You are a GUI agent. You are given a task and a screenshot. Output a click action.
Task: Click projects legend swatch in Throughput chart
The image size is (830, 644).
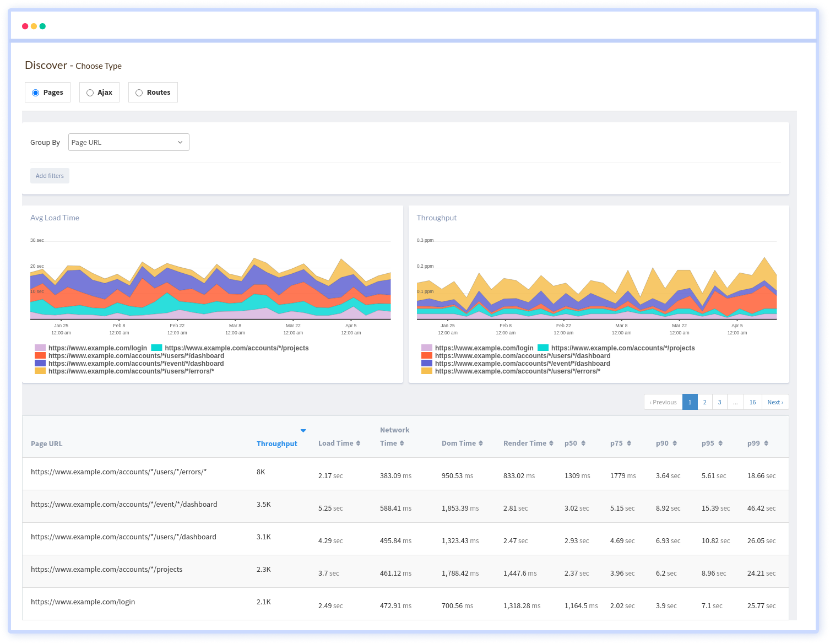(543, 348)
